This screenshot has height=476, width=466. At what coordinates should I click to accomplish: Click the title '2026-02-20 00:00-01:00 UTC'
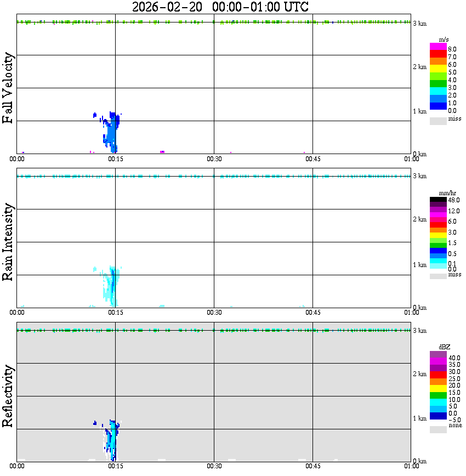pyautogui.click(x=220, y=7)
